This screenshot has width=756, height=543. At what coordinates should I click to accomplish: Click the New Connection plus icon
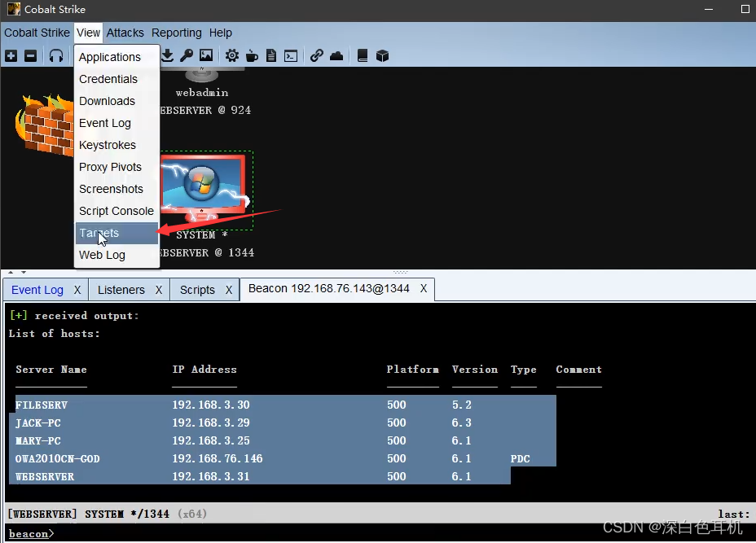click(11, 56)
